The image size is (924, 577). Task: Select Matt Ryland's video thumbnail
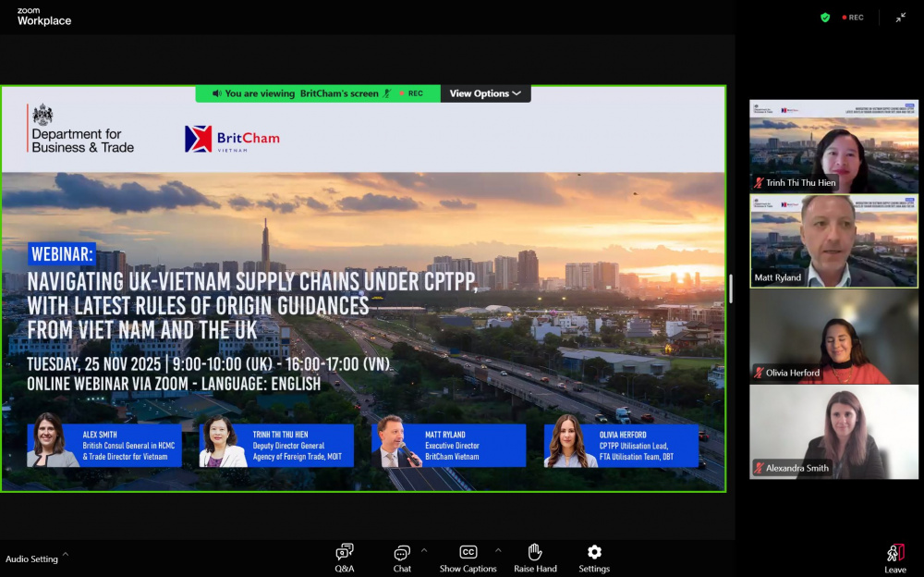[x=833, y=240]
